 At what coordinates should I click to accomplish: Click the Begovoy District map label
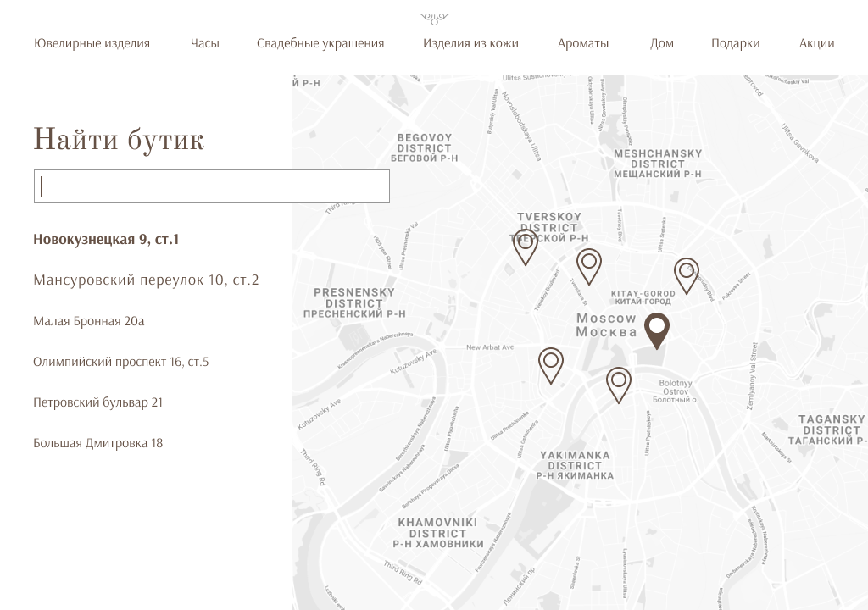[425, 147]
